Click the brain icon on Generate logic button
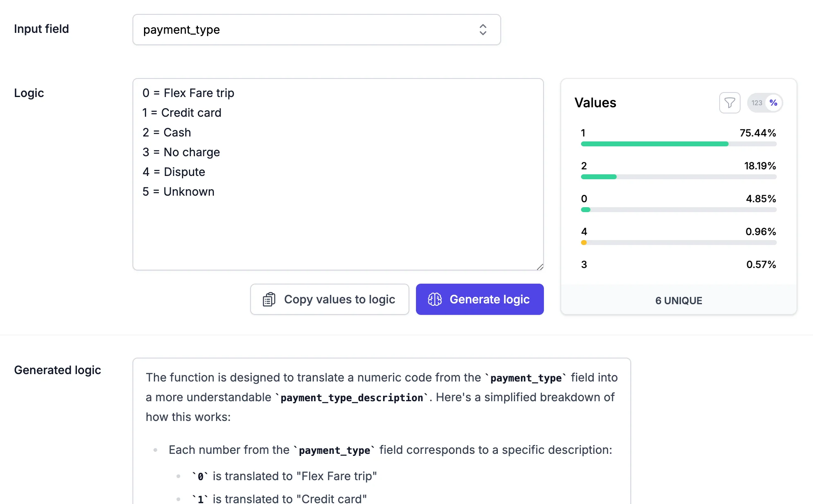This screenshot has height=504, width=813. (x=434, y=299)
